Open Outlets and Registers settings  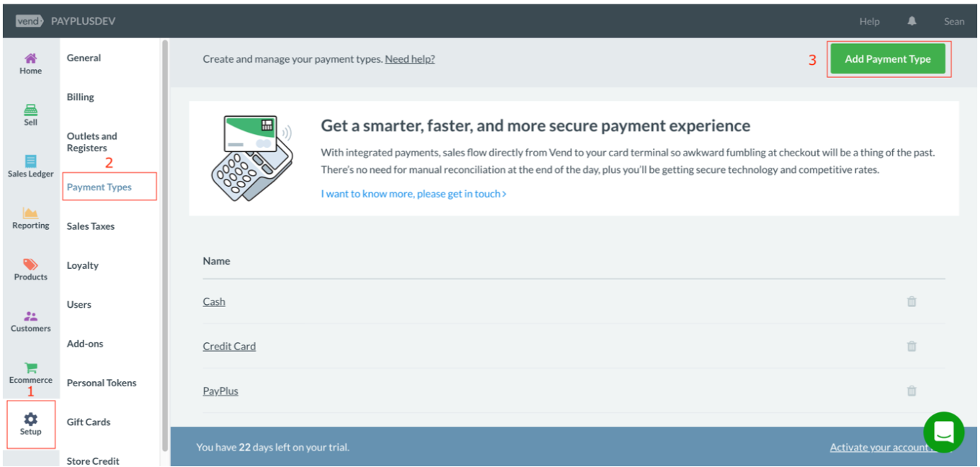pos(92,142)
